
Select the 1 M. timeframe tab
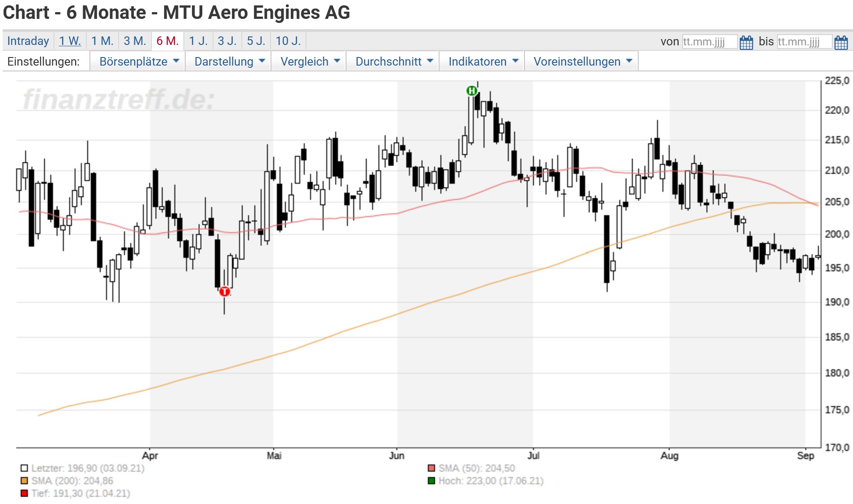(102, 41)
